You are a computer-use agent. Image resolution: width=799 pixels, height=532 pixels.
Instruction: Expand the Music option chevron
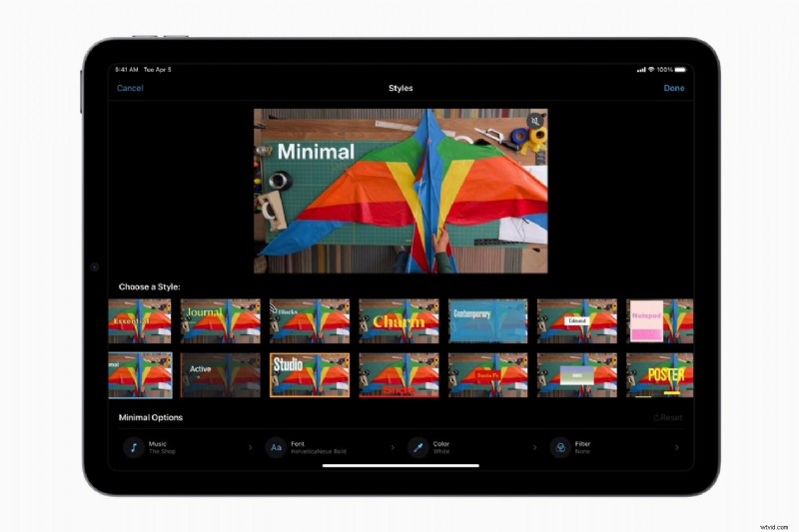[251, 447]
